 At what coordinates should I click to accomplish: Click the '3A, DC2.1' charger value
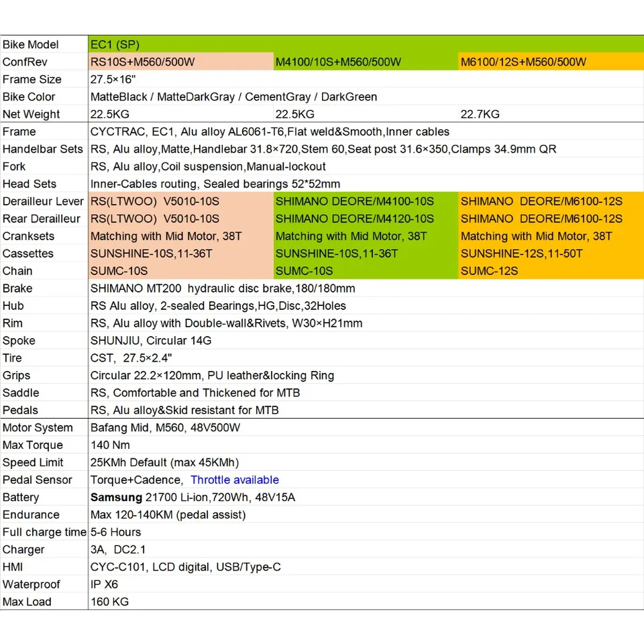coord(118,549)
